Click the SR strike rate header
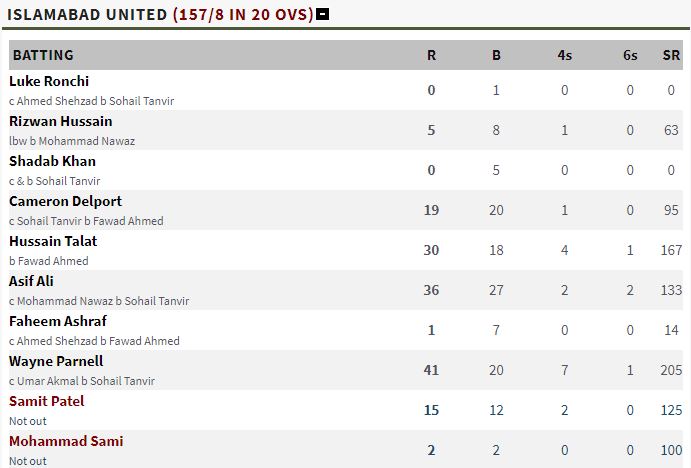691x468 pixels. point(671,56)
